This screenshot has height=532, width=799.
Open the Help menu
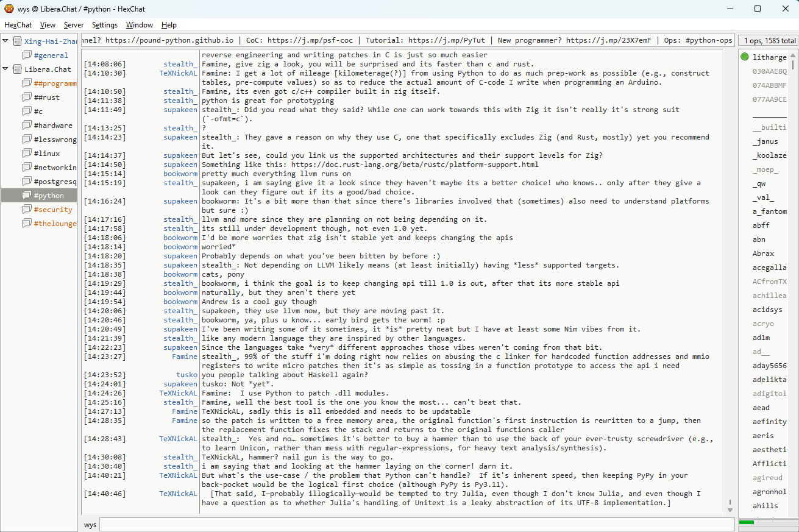(169, 25)
